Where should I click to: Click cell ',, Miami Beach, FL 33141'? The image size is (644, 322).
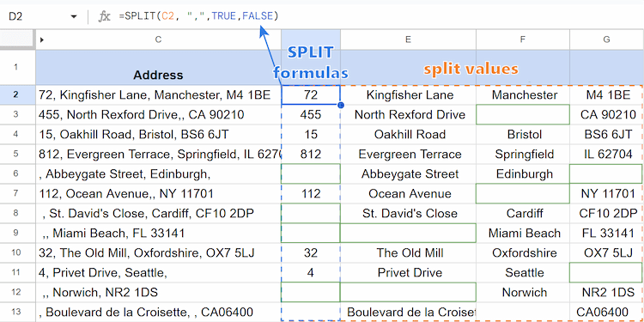point(158,233)
